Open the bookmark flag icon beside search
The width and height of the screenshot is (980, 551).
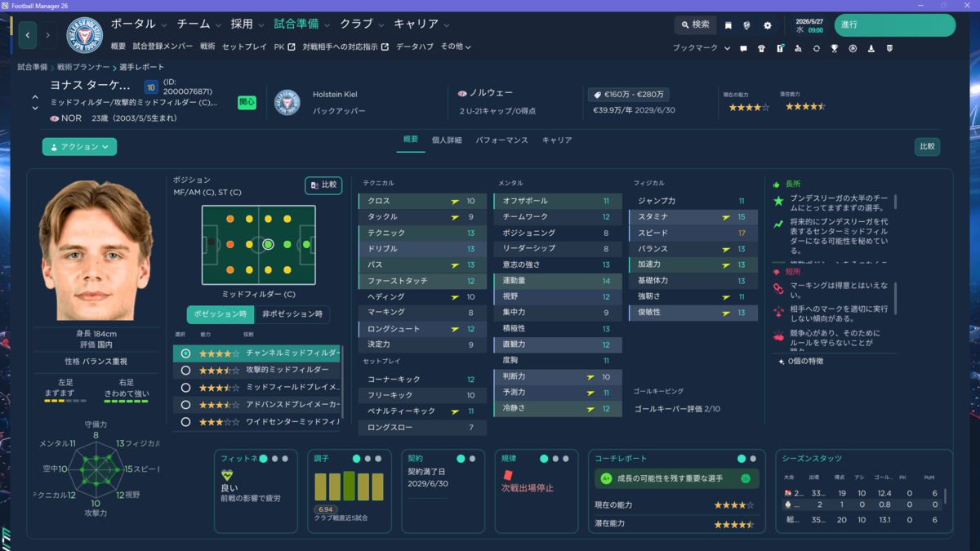[728, 25]
